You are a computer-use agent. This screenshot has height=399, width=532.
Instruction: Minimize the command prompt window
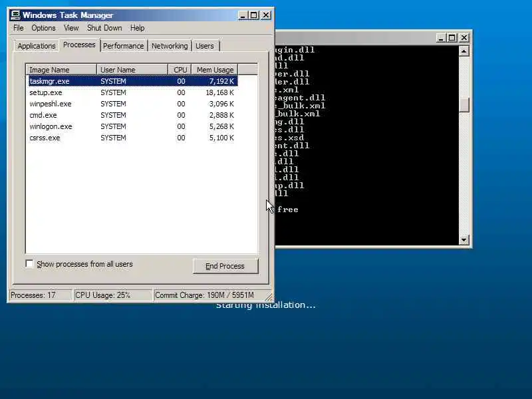tap(440, 38)
